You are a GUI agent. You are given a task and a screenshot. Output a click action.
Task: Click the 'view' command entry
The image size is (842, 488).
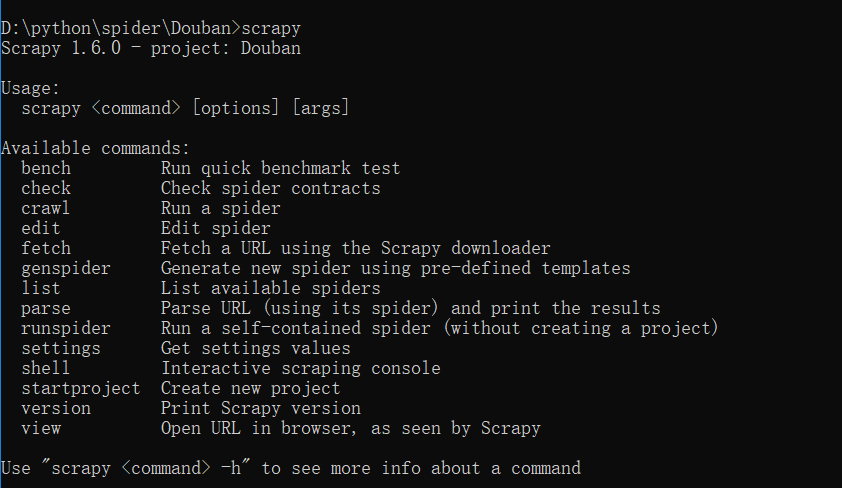click(41, 428)
